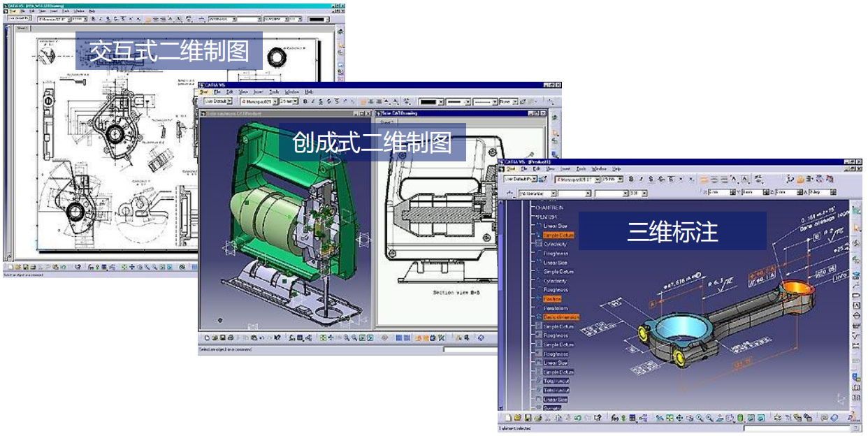The width and height of the screenshot is (868, 436).
Task: Click the Save icon in the back 2D drawing window
Action: [x=25, y=267]
